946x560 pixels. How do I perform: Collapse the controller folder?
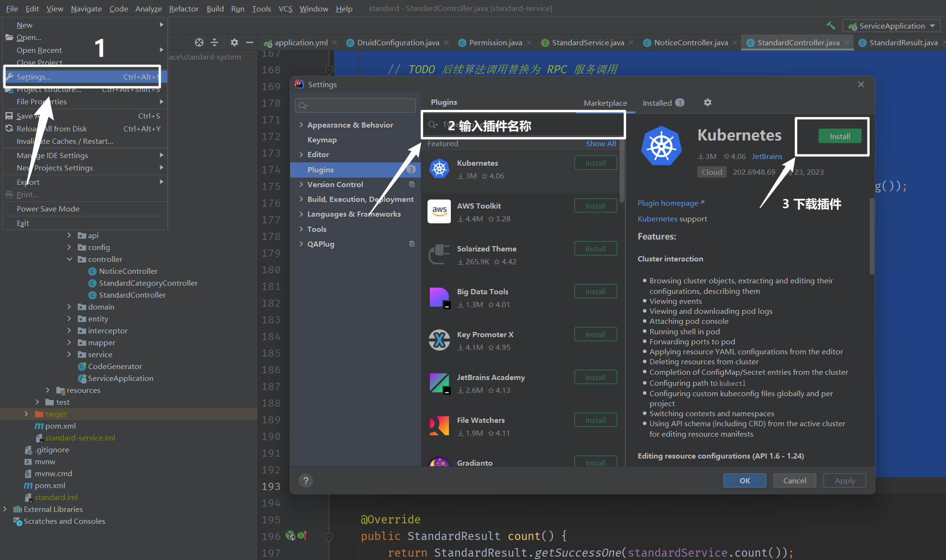[69, 259]
